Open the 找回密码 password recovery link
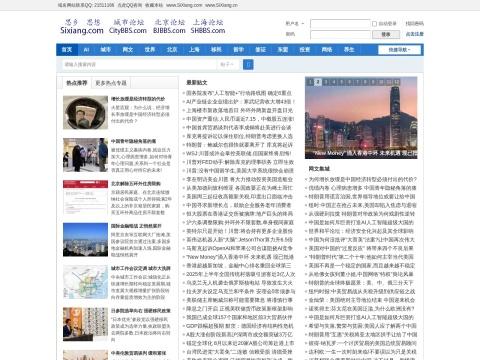The height and width of the screenshot is (360, 480). point(414,24)
